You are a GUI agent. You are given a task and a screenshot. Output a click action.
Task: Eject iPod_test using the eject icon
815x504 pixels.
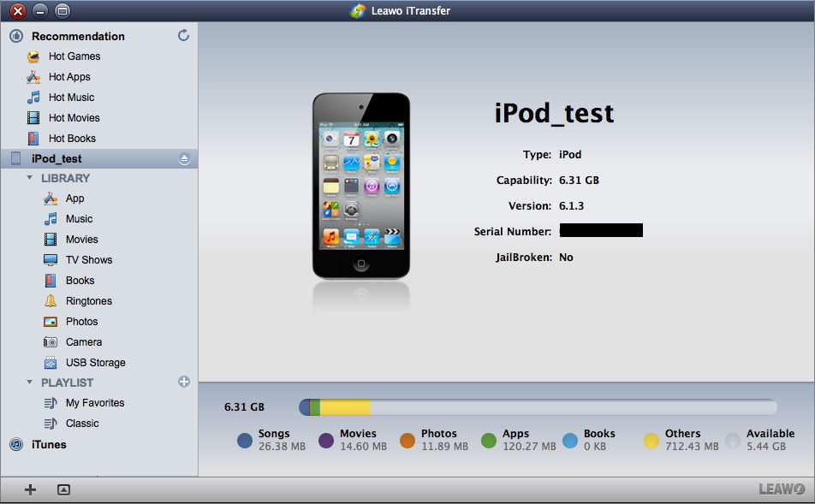[x=184, y=158]
